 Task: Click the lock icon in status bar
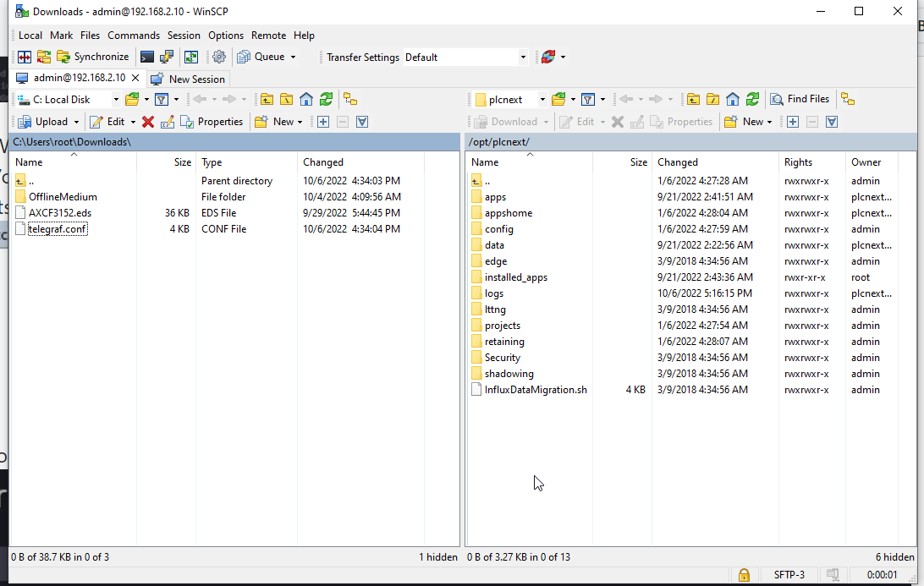click(x=744, y=575)
